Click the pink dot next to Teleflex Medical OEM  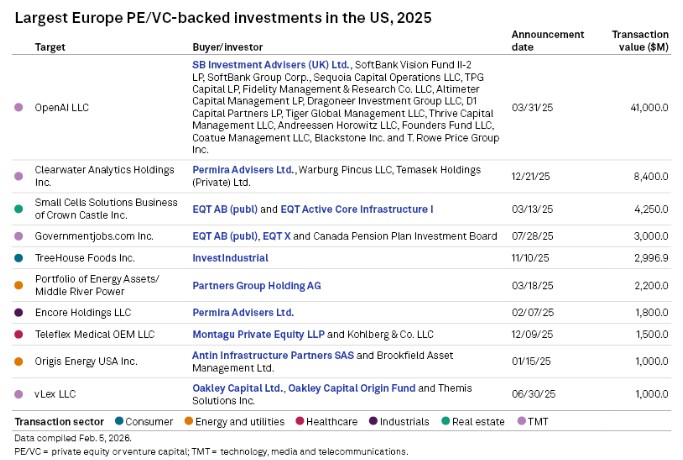(19, 334)
